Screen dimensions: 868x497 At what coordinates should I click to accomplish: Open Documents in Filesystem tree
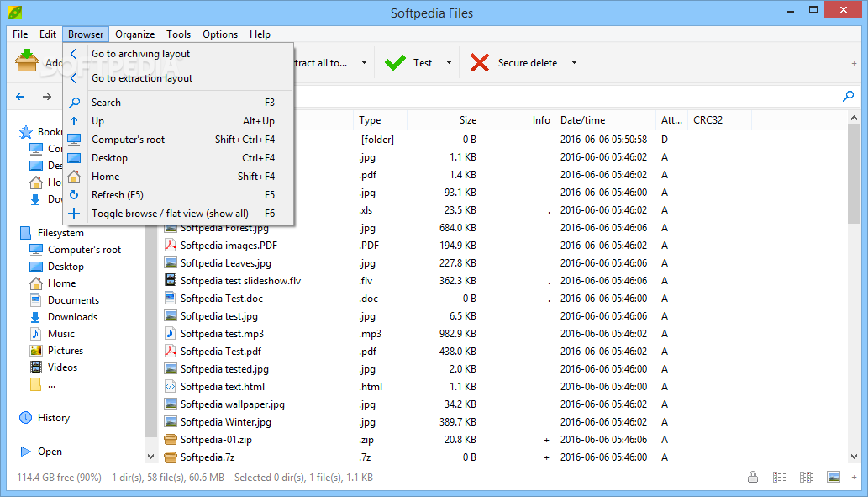[x=73, y=300]
